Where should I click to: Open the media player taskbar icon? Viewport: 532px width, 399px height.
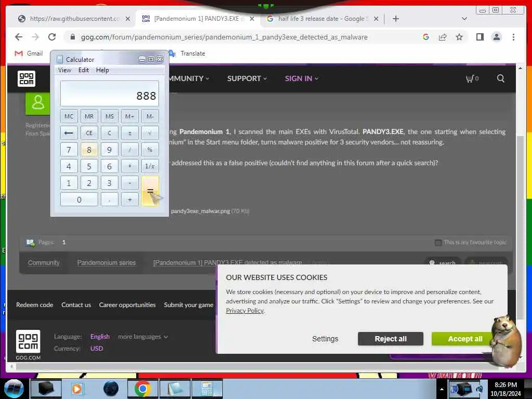[77, 389]
